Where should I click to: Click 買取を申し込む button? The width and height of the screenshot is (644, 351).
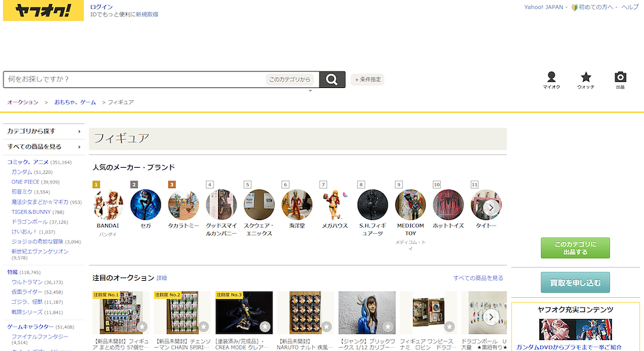tap(575, 282)
